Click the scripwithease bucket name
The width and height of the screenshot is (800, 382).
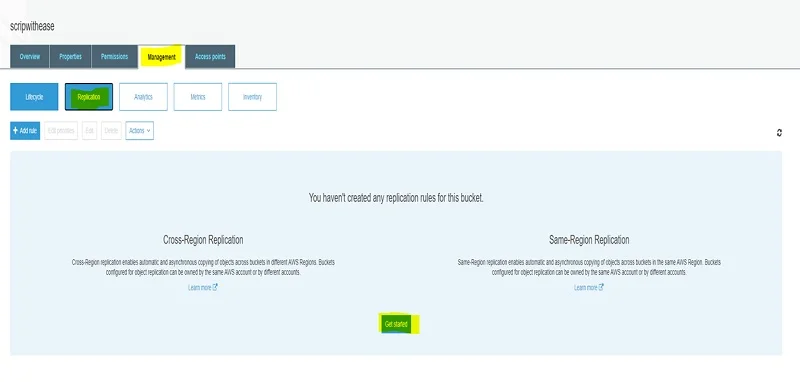[32, 27]
